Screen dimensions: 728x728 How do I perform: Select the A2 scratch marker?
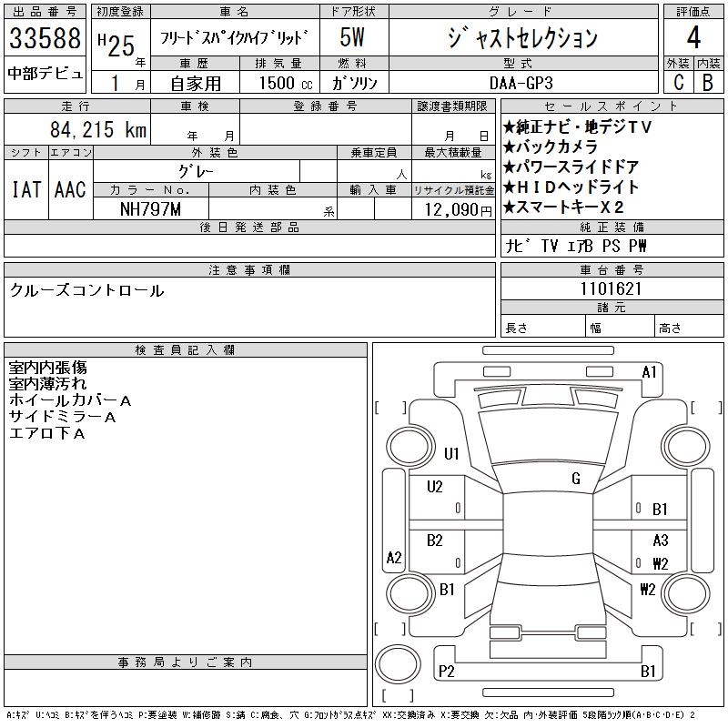tap(394, 558)
